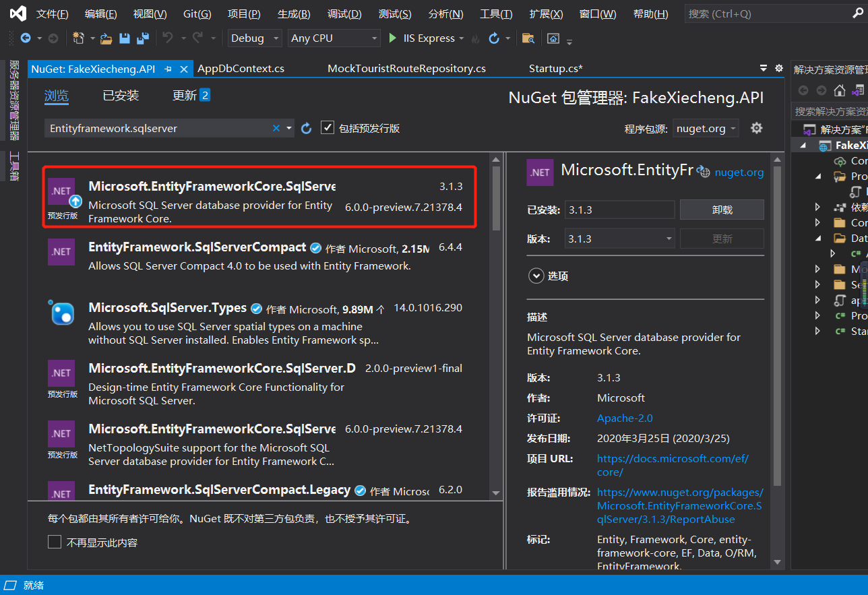
Task: Click the Solution Explorer search field
Action: click(830, 111)
